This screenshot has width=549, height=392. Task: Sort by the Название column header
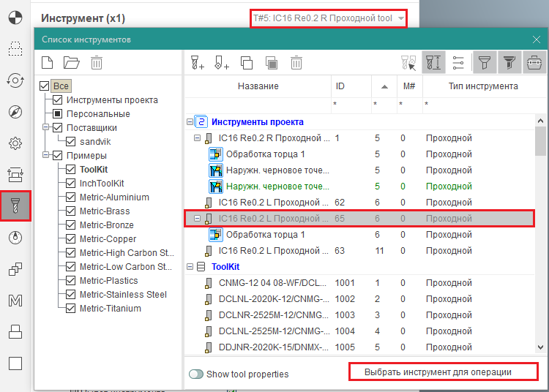(258, 86)
